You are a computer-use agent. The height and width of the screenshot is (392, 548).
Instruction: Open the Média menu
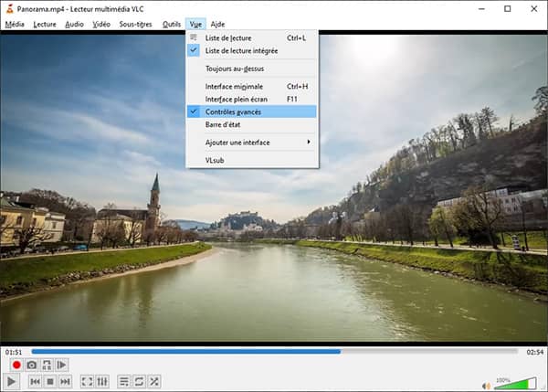pyautogui.click(x=15, y=24)
